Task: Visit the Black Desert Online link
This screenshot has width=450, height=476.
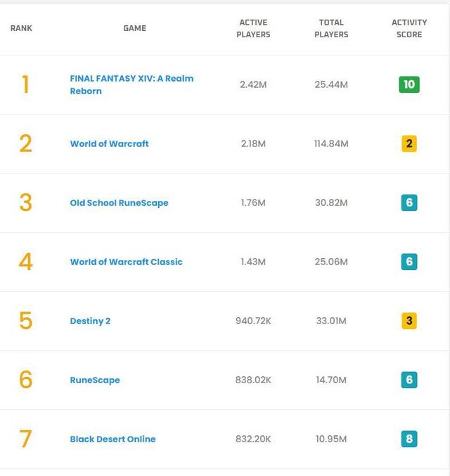Action: [x=112, y=439]
